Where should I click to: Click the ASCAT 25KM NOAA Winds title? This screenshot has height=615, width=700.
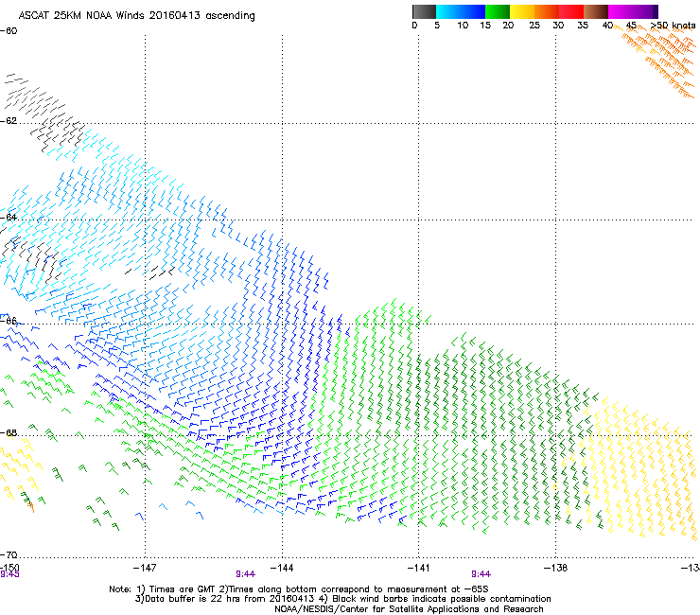click(136, 16)
